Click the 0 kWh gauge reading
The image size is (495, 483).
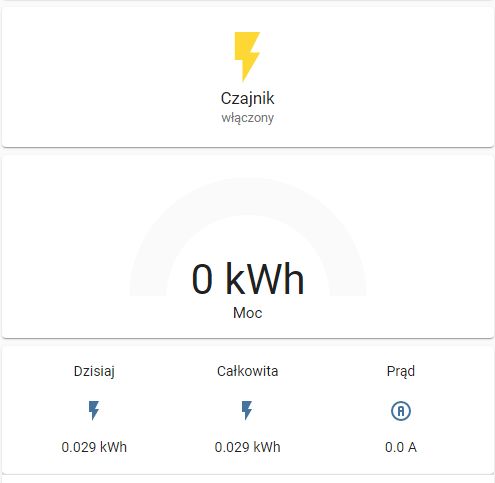248,279
